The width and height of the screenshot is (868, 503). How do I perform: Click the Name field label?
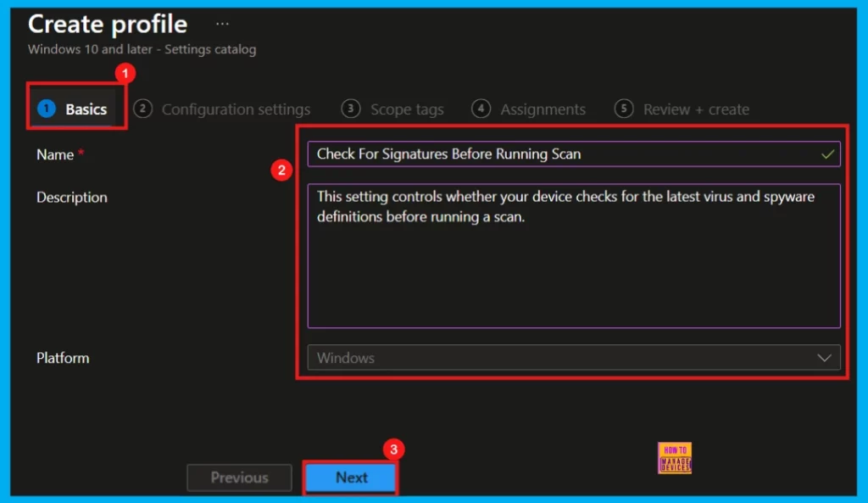tap(55, 154)
